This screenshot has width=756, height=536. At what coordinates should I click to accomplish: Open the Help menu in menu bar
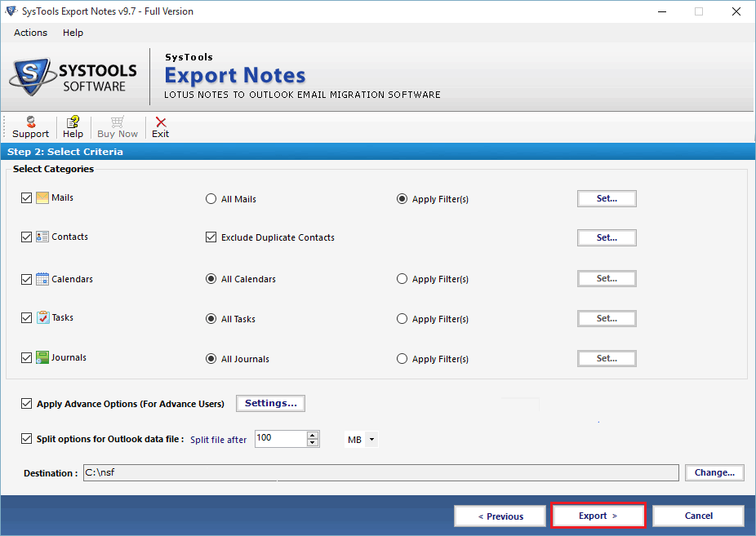pos(73,33)
